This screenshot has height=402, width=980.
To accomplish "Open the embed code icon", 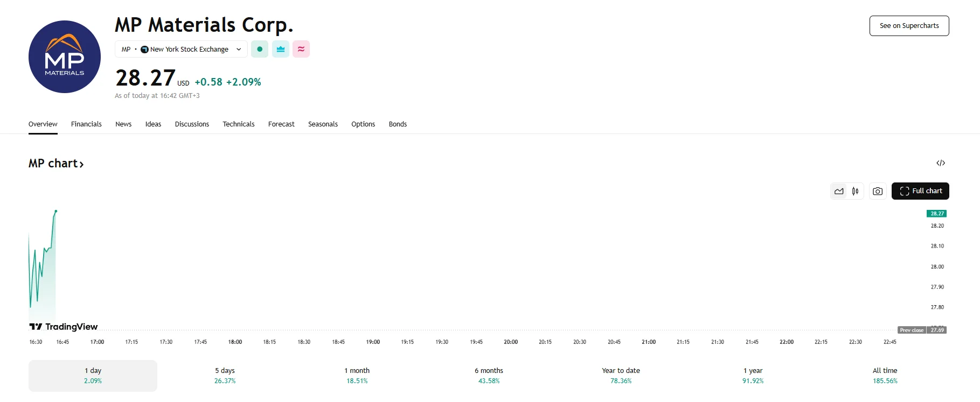I will [941, 163].
